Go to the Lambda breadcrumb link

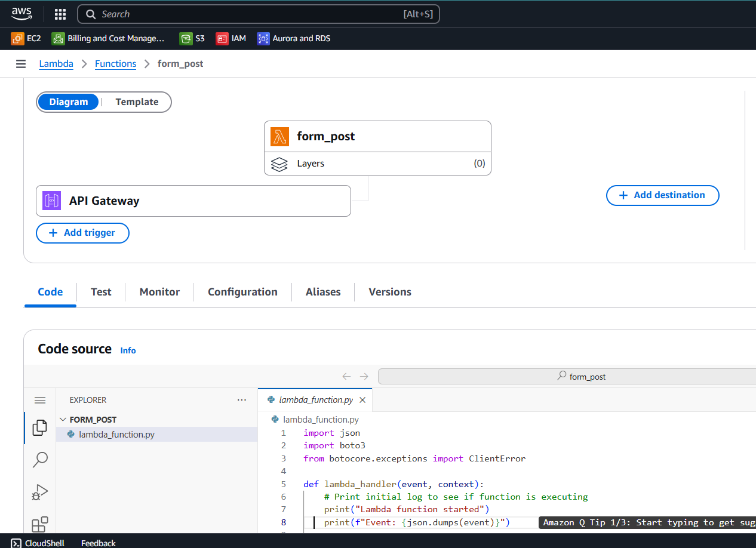(56, 64)
